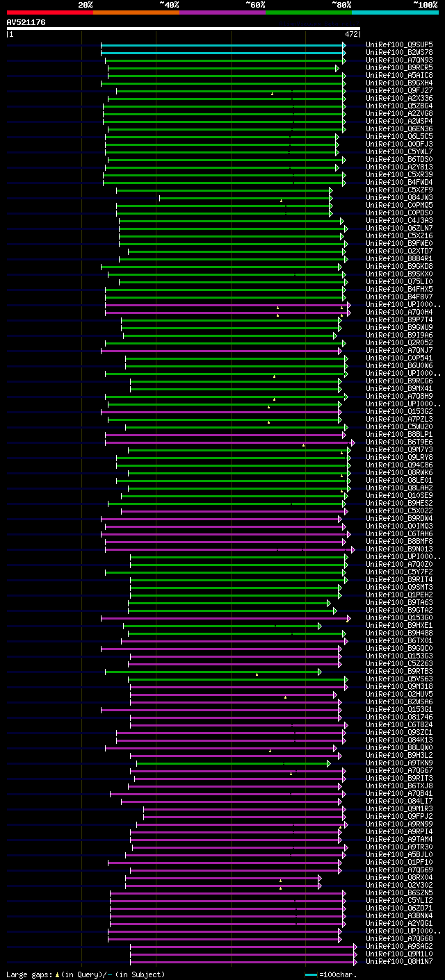Click the purple ~60% identity legend segment
The width and height of the screenshot is (445, 980).
click(x=222, y=13)
